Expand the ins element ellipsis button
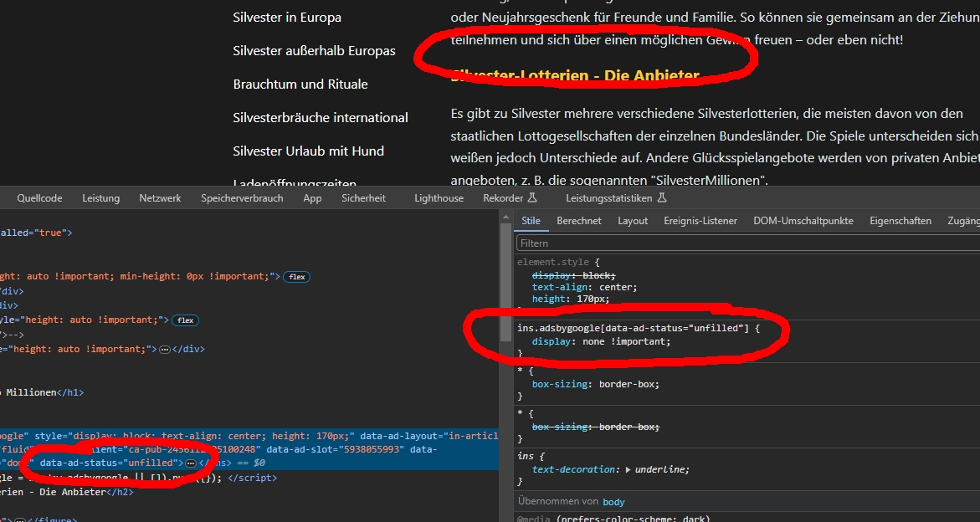Screen dimensions: 980x522 pyautogui.click(x=191, y=463)
